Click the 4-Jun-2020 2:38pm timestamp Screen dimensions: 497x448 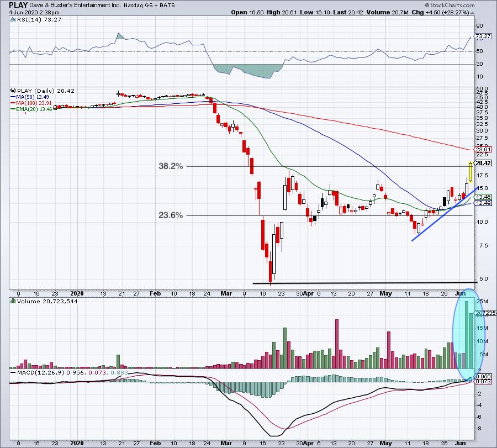pos(34,13)
